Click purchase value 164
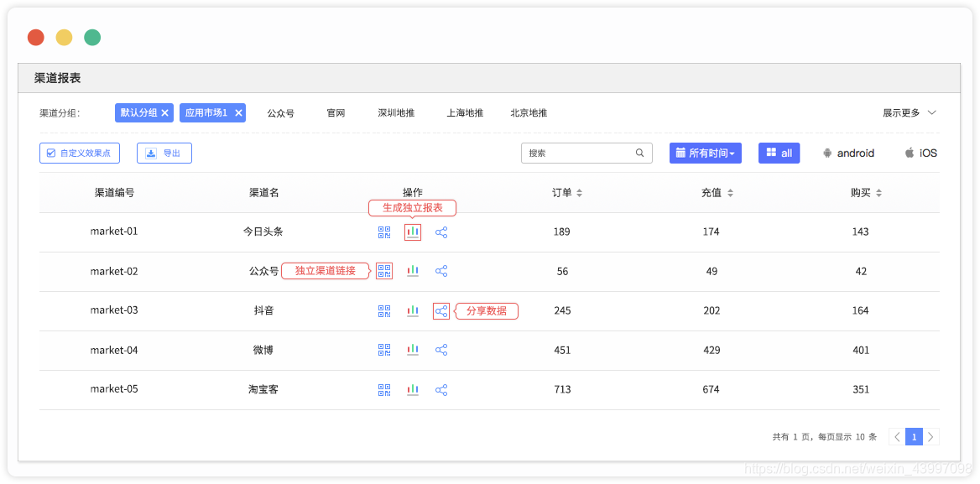The height and width of the screenshot is (484, 980). [861, 310]
